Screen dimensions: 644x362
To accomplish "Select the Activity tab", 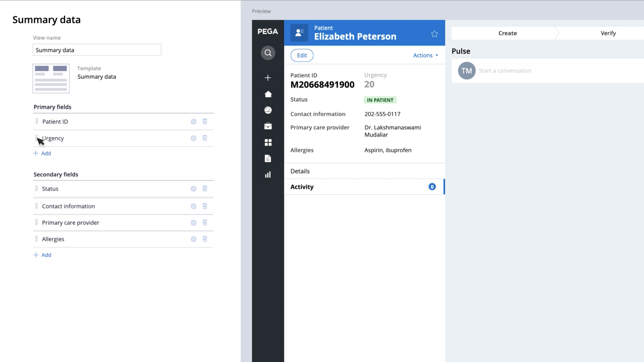I will [x=302, y=187].
